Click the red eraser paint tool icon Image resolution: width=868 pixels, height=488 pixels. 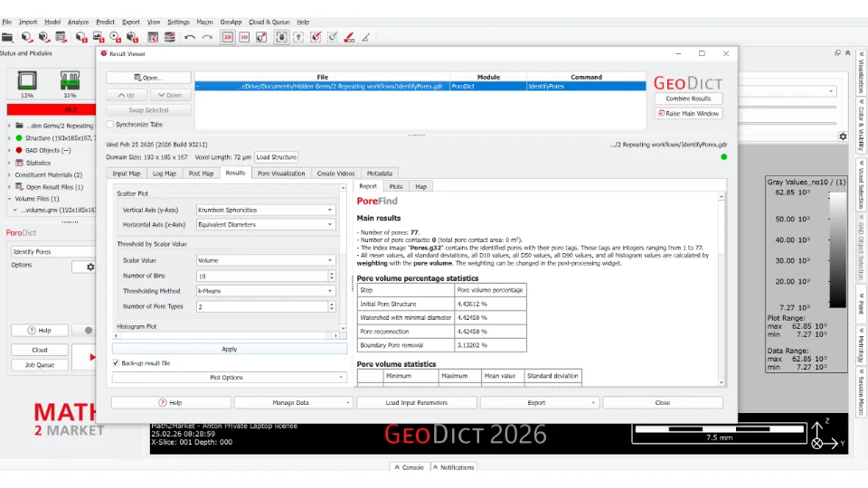click(349, 38)
